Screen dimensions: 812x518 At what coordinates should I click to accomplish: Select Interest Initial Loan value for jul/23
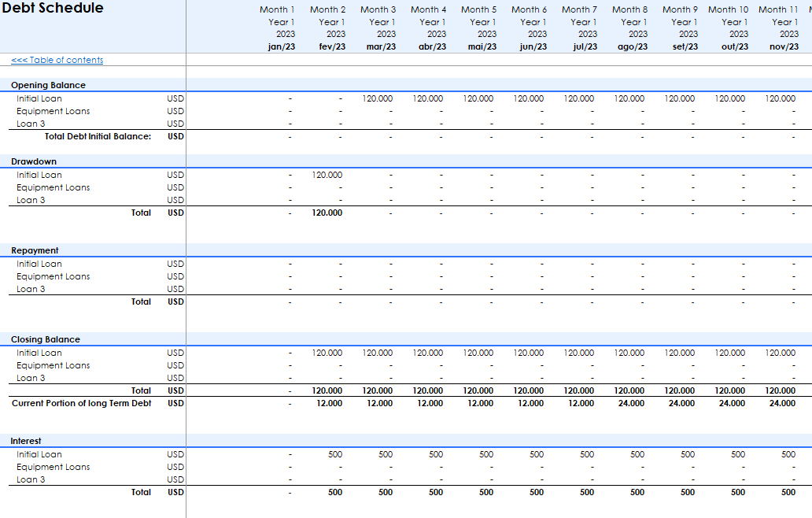click(587, 454)
